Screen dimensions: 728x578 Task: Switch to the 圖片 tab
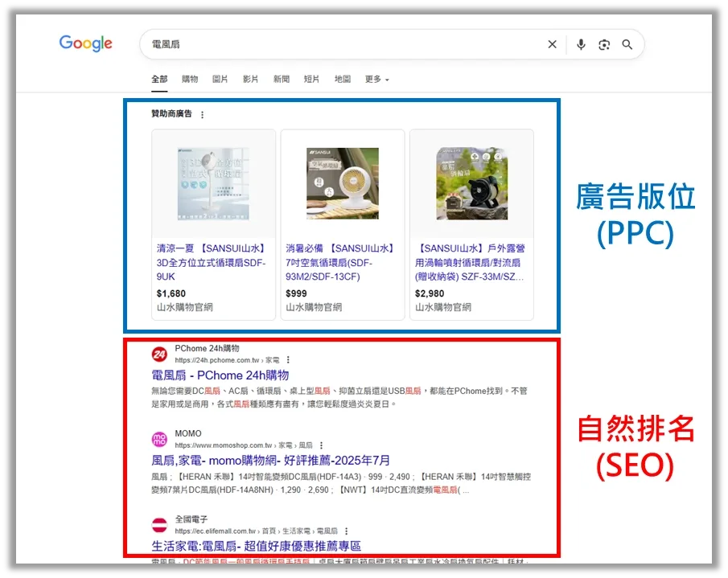[x=220, y=80]
